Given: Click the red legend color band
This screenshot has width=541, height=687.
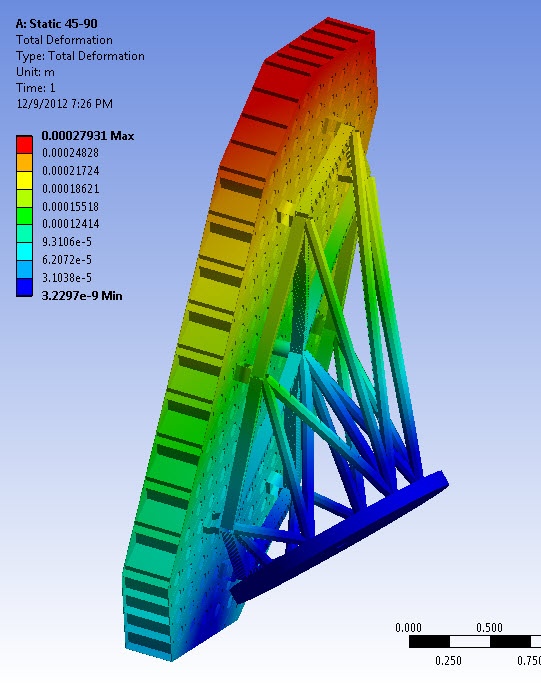Looking at the screenshot, I should (25, 144).
